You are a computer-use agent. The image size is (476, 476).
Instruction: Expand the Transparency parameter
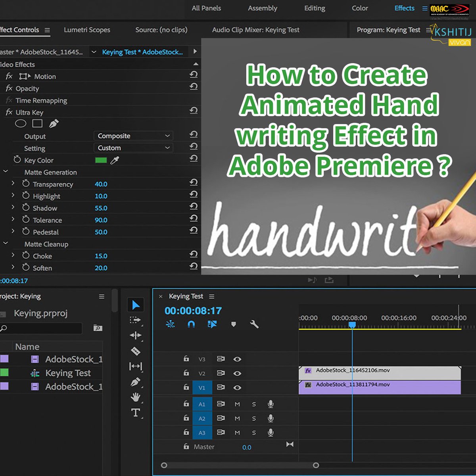13,183
